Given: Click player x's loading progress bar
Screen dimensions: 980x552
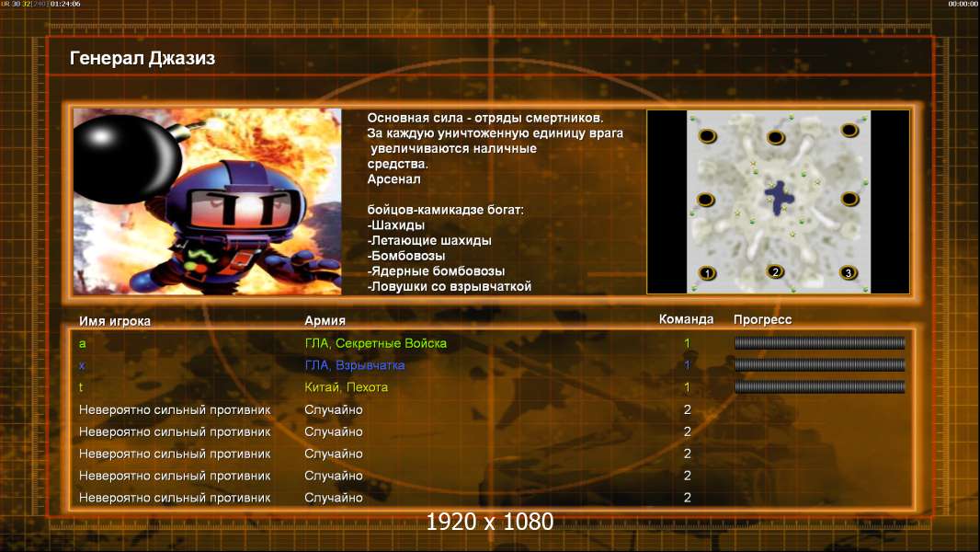Looking at the screenshot, I should click(x=819, y=365).
